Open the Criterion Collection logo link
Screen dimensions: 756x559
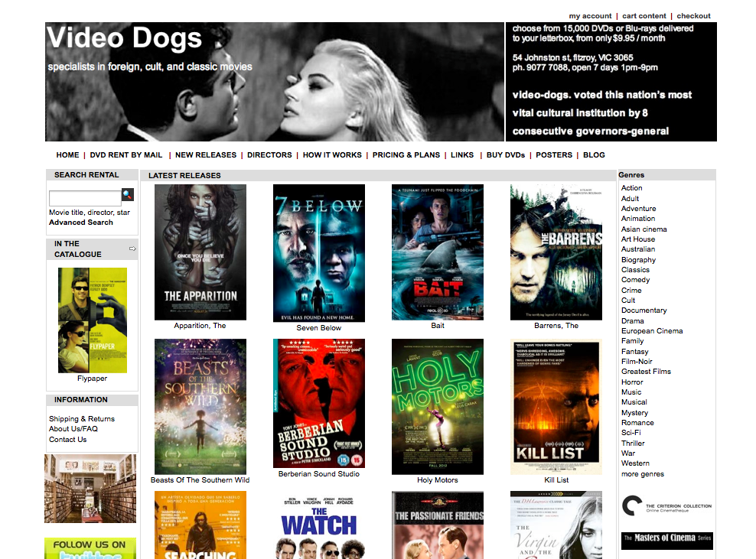pos(666,506)
